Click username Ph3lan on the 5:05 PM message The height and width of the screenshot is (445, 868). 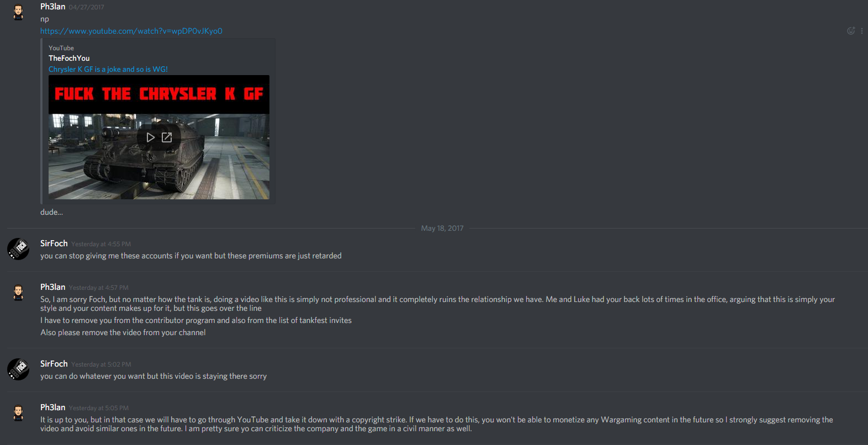(x=53, y=407)
